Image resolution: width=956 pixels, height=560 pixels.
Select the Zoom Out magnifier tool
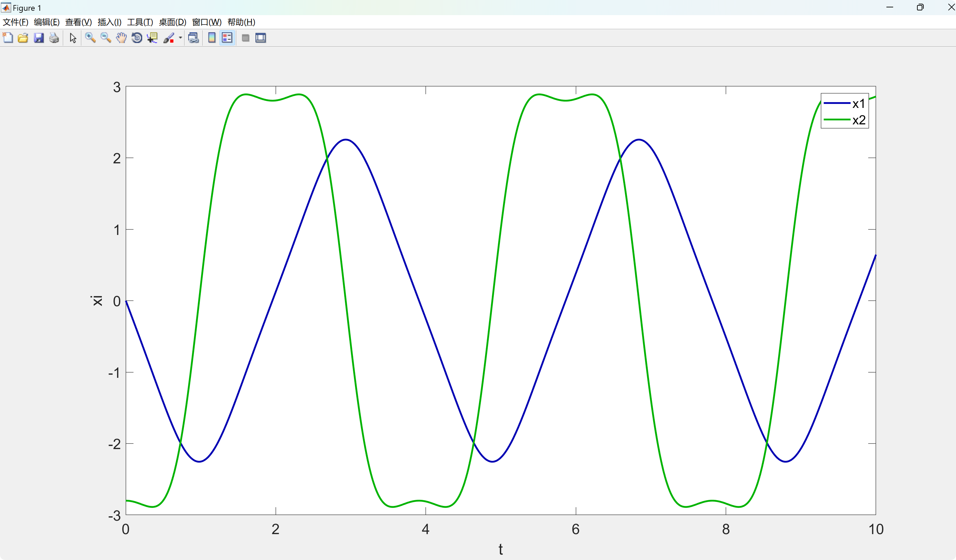tap(106, 38)
